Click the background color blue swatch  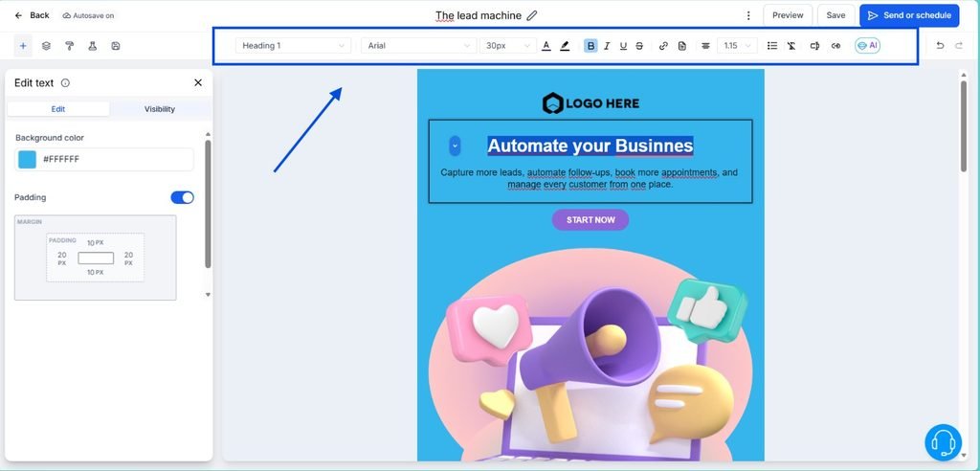click(28, 160)
